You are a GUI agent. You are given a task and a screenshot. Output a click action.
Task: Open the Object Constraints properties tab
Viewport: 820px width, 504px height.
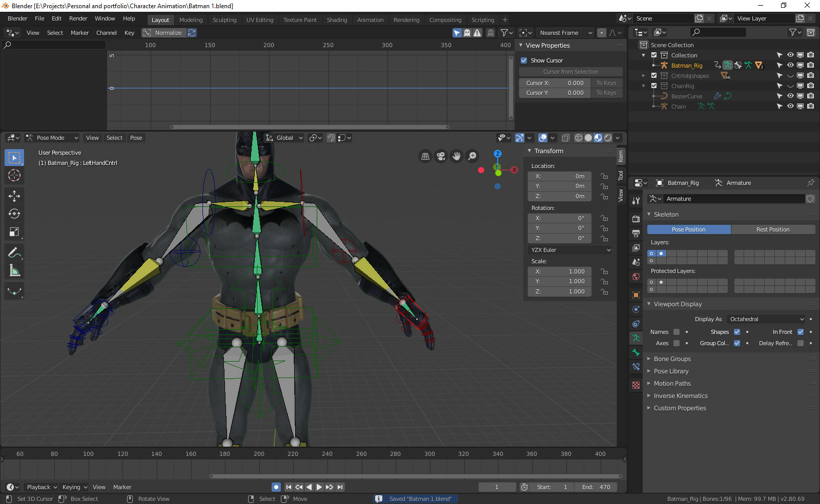coord(636,324)
